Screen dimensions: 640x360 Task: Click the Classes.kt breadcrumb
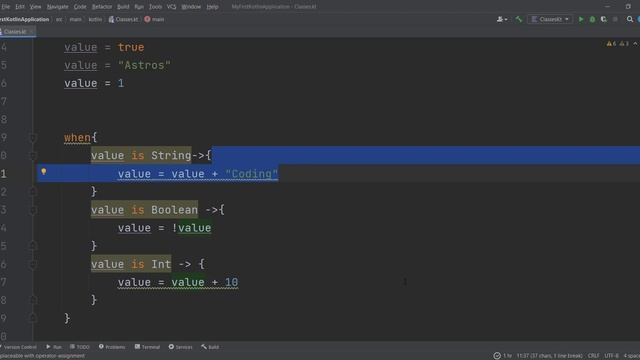[x=123, y=19]
